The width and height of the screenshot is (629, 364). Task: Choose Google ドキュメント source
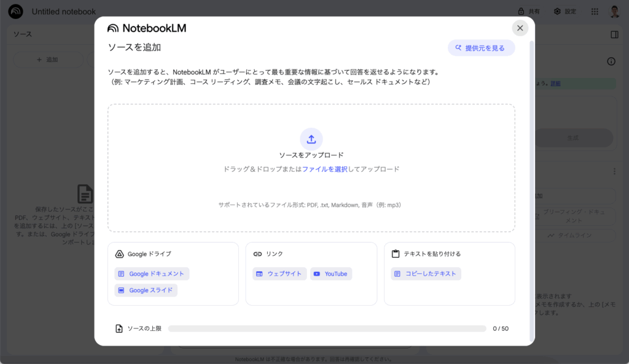pyautogui.click(x=152, y=274)
